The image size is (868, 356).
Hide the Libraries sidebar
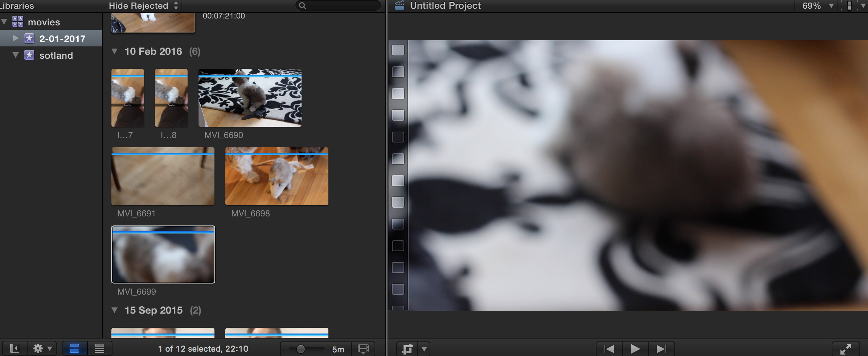pos(15,348)
